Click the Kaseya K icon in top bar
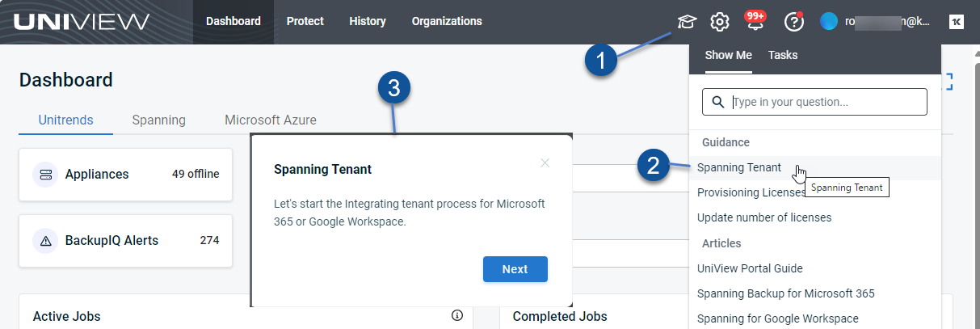 coord(957,22)
